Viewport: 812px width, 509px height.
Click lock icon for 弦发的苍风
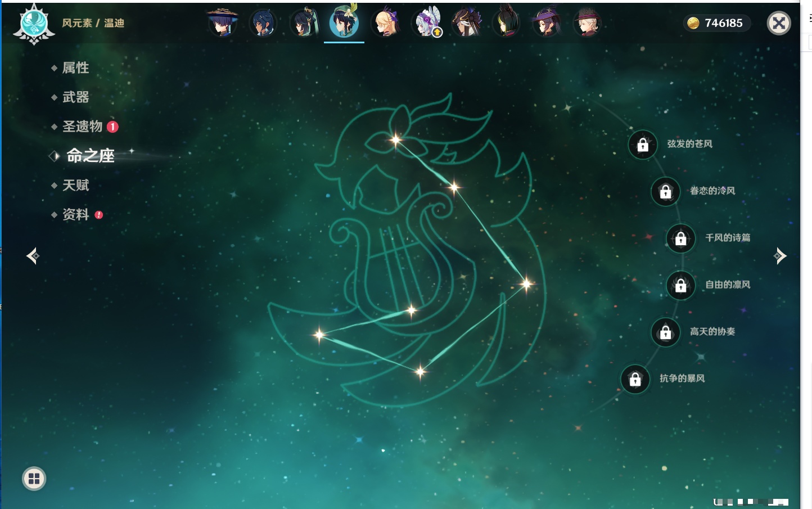point(643,145)
